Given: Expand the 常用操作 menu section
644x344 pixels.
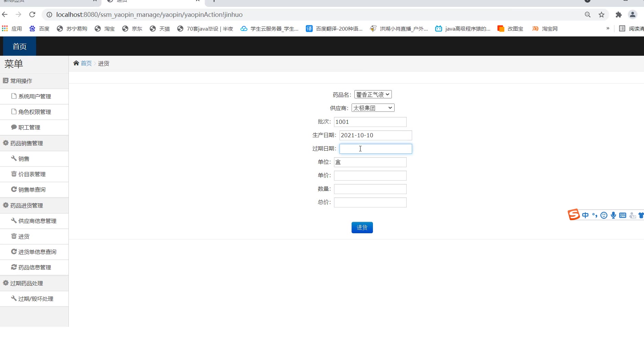Looking at the screenshot, I should pos(34,81).
